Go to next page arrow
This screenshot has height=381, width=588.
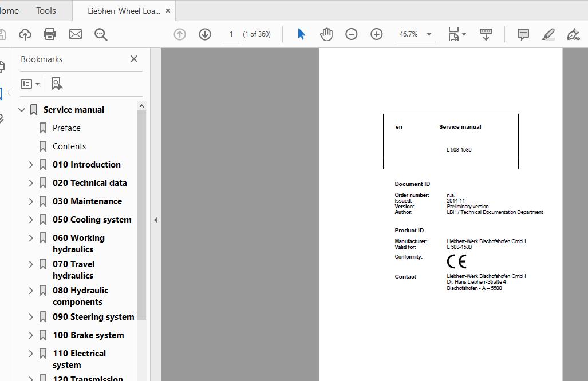pos(205,34)
